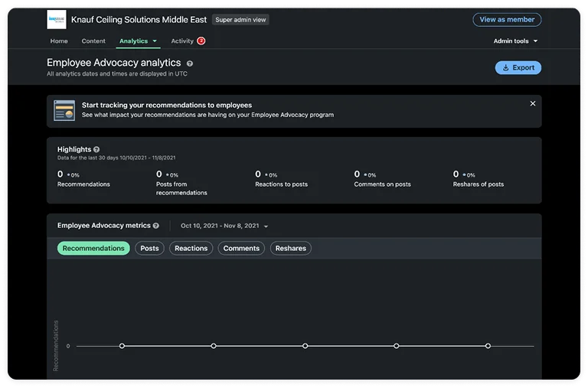Screen dimensions: 588x388
Task: Click the fourth data point on the chart
Action: pyautogui.click(x=397, y=346)
